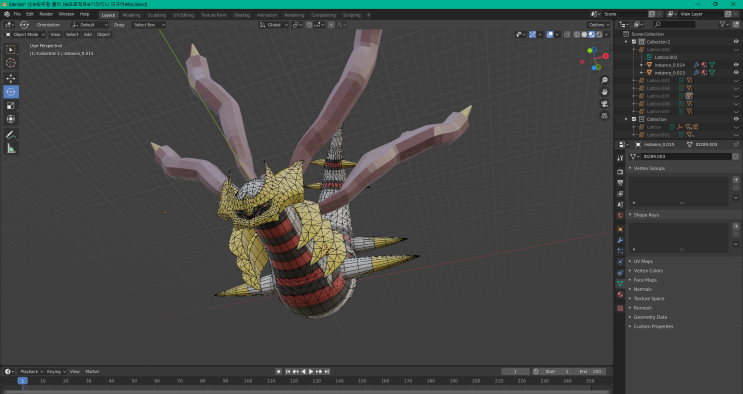Open the Scene properties tab icon
Screen dimensions: 743x394
(x=620, y=204)
